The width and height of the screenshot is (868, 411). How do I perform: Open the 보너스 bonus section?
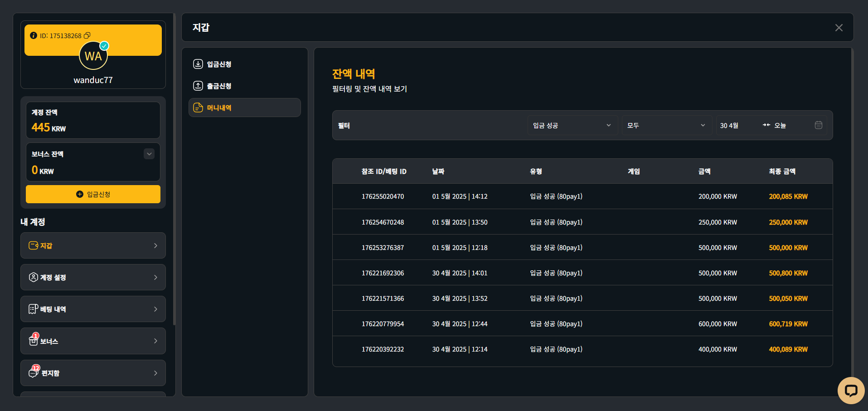coord(93,341)
